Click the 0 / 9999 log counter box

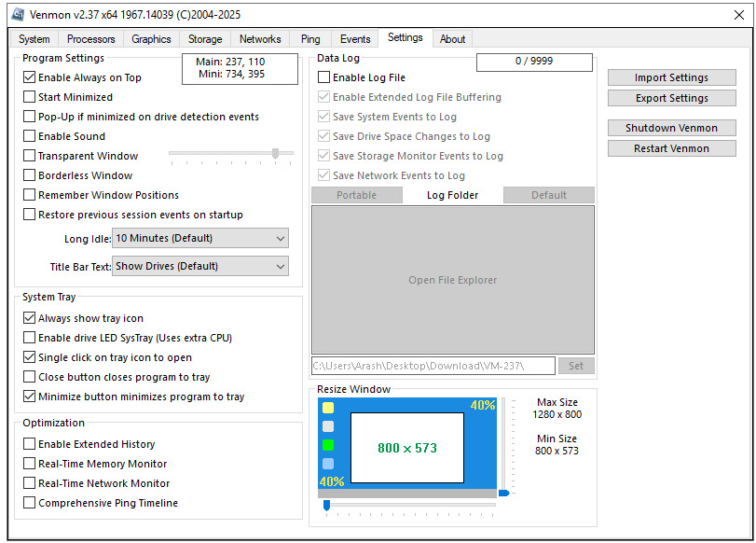click(x=534, y=62)
